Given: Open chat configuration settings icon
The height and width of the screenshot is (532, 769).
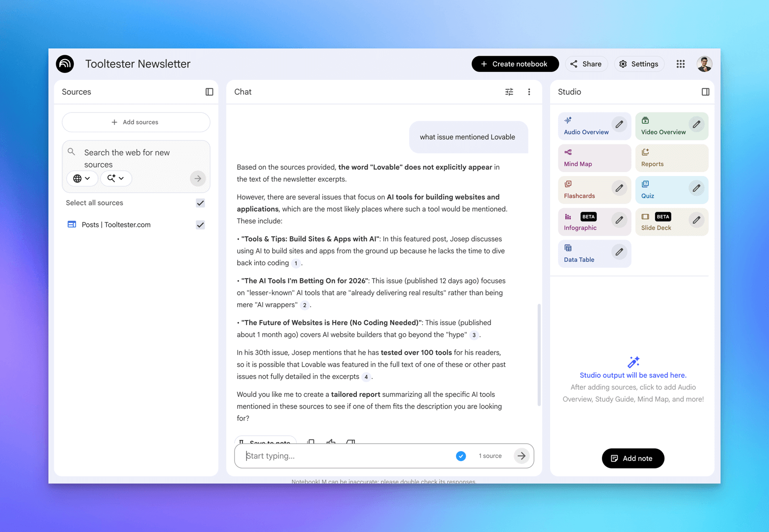Looking at the screenshot, I should [509, 92].
